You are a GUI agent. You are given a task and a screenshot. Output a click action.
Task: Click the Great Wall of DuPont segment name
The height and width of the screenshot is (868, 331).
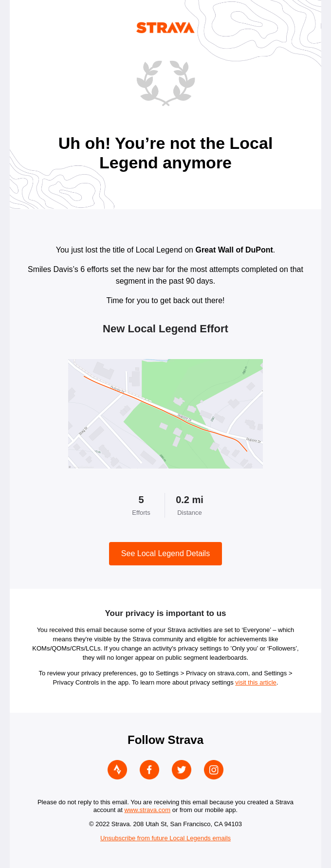(234, 250)
